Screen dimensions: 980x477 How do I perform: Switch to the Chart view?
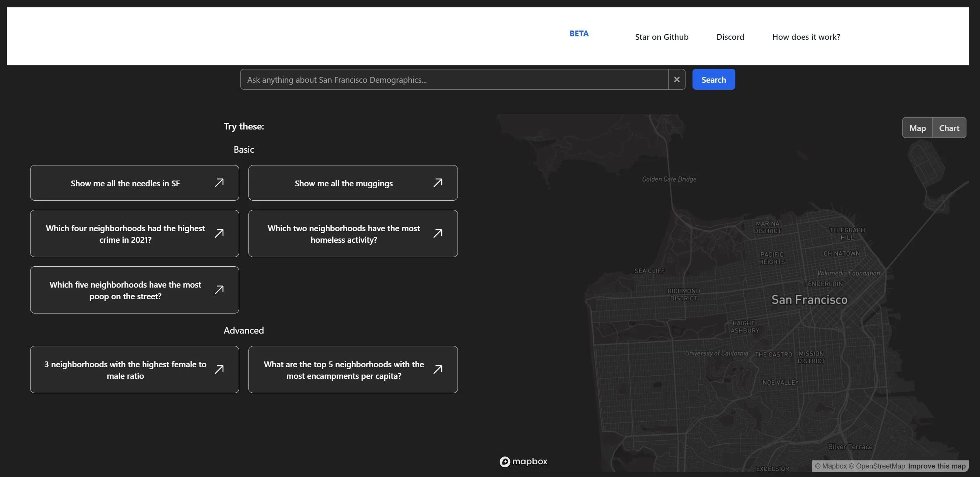point(949,128)
